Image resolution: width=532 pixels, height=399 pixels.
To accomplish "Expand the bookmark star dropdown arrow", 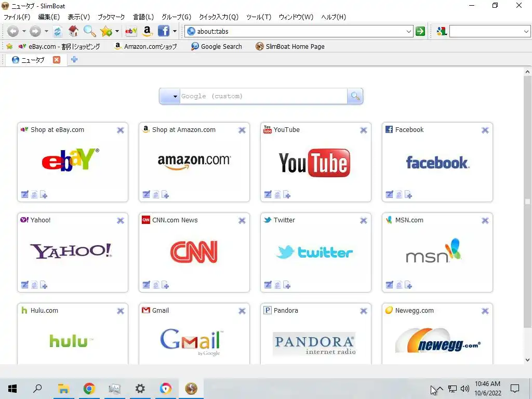I will pyautogui.click(x=117, y=31).
